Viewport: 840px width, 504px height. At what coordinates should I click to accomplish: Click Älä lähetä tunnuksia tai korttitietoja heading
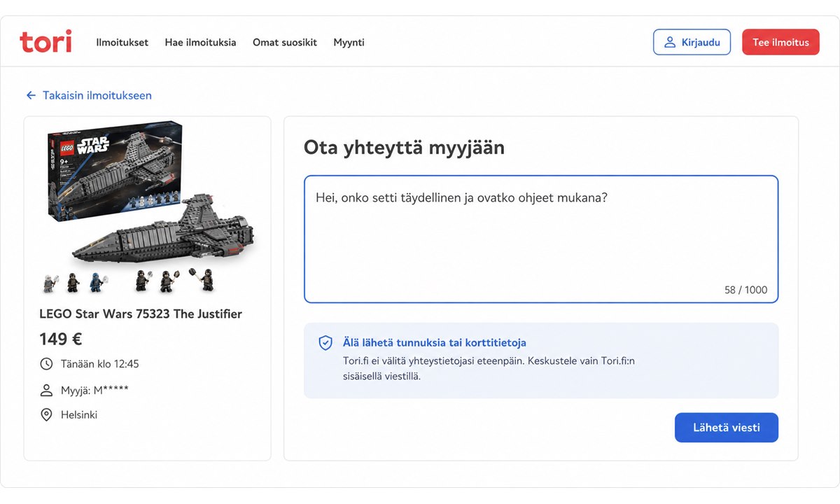434,343
